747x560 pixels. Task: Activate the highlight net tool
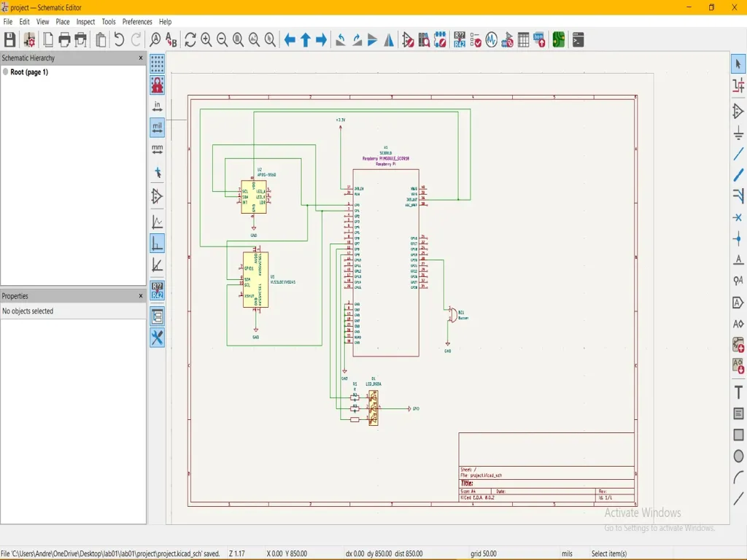(738, 86)
